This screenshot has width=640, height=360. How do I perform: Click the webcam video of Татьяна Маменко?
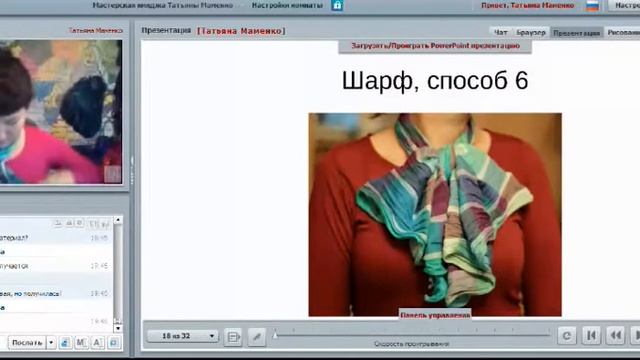pos(60,112)
